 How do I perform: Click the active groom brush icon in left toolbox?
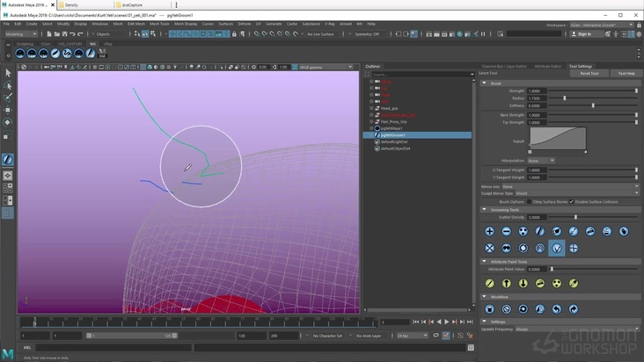(8, 160)
